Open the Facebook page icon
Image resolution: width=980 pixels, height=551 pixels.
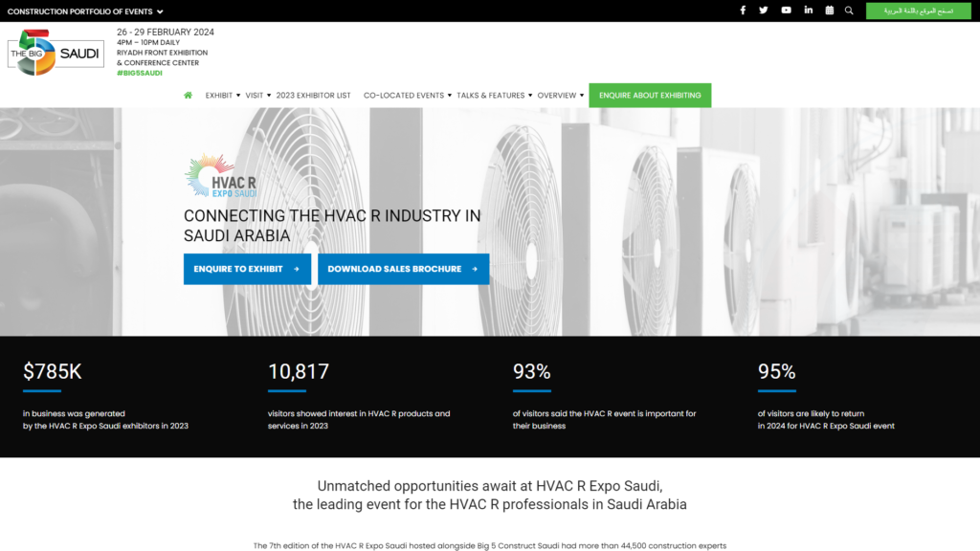(743, 10)
